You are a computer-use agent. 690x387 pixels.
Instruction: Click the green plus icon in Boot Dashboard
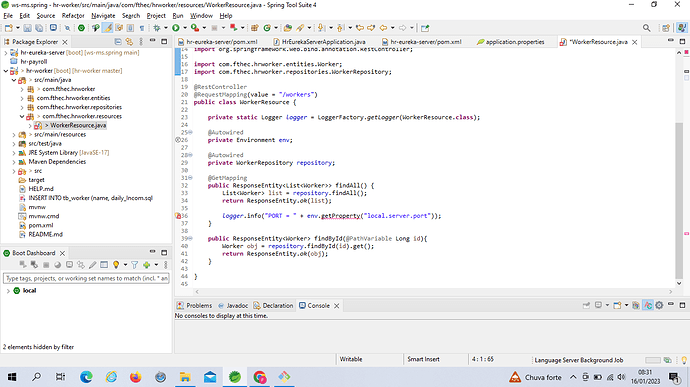[147, 265]
